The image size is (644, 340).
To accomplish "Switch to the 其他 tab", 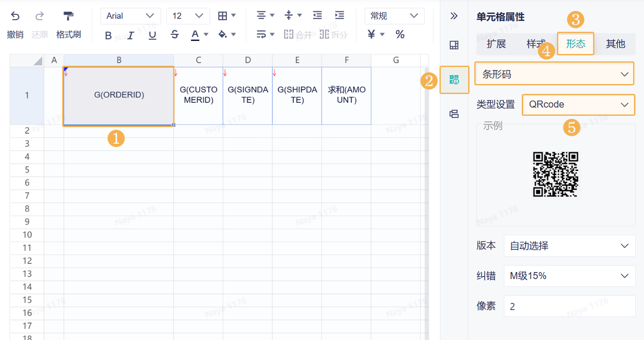I will pos(615,44).
